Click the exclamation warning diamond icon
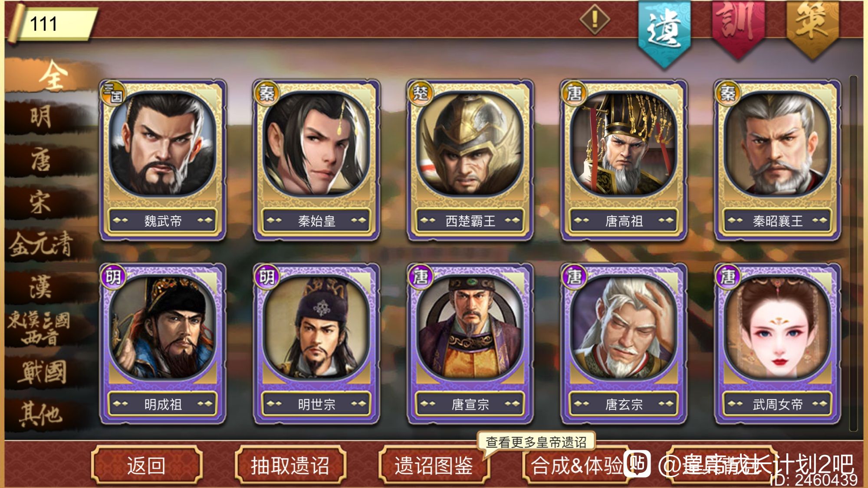 (595, 19)
